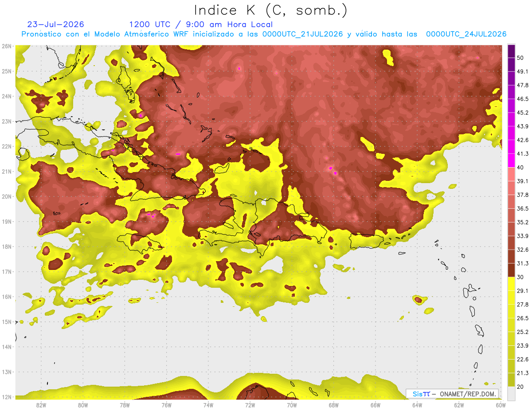The height and width of the screenshot is (411, 532).
Task: Click the 15N latitude axis label
Action: [x=7, y=322]
